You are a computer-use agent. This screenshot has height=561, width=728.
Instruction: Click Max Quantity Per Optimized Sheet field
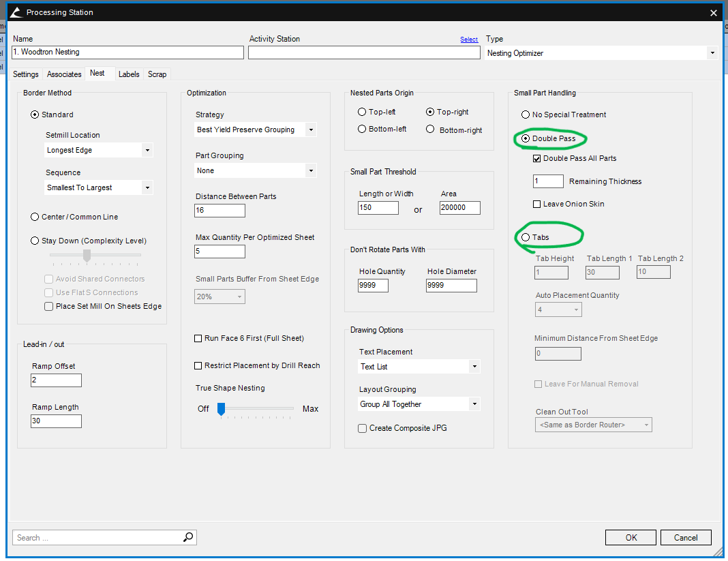(x=219, y=252)
